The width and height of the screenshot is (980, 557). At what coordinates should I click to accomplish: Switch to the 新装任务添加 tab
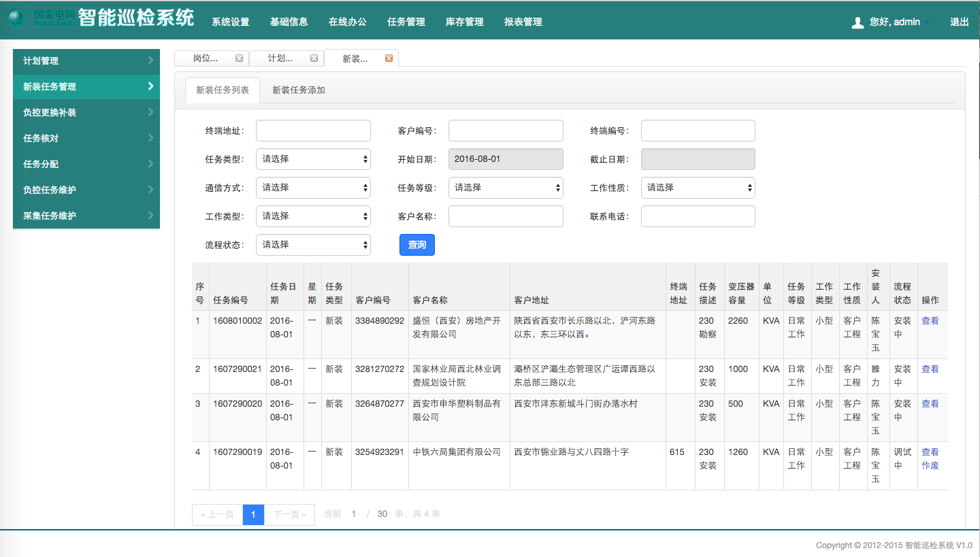point(299,90)
